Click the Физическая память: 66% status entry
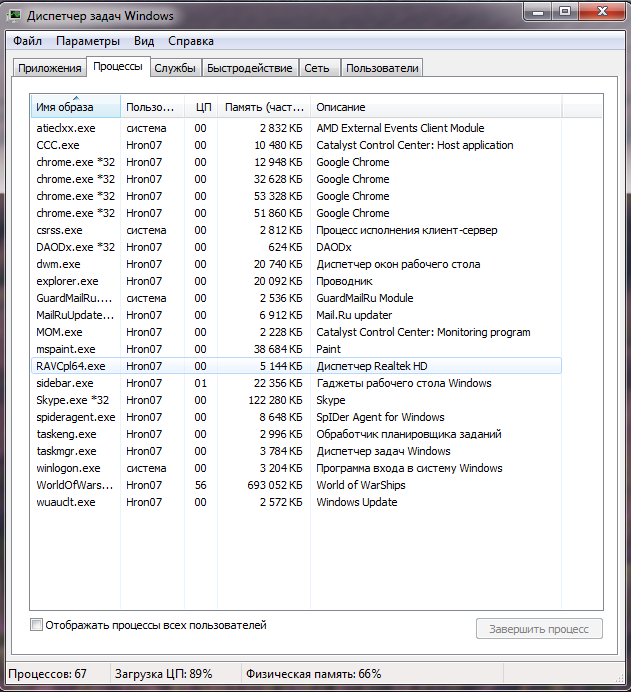 [313, 674]
